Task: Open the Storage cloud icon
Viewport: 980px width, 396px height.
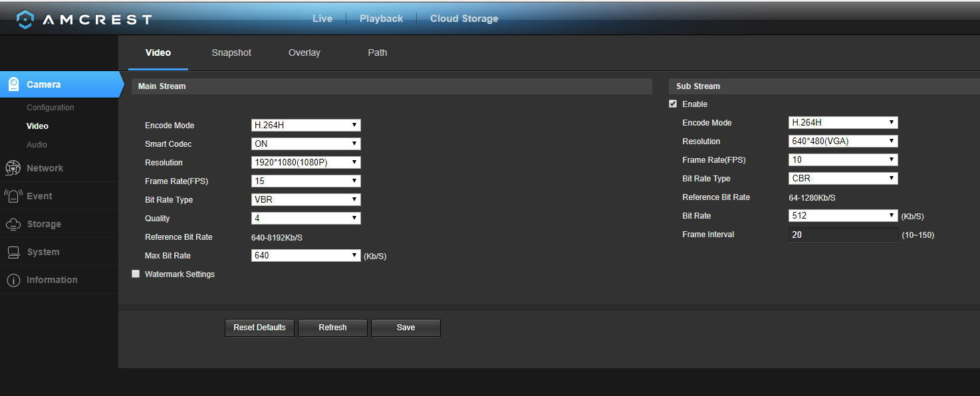Action: pyautogui.click(x=13, y=225)
